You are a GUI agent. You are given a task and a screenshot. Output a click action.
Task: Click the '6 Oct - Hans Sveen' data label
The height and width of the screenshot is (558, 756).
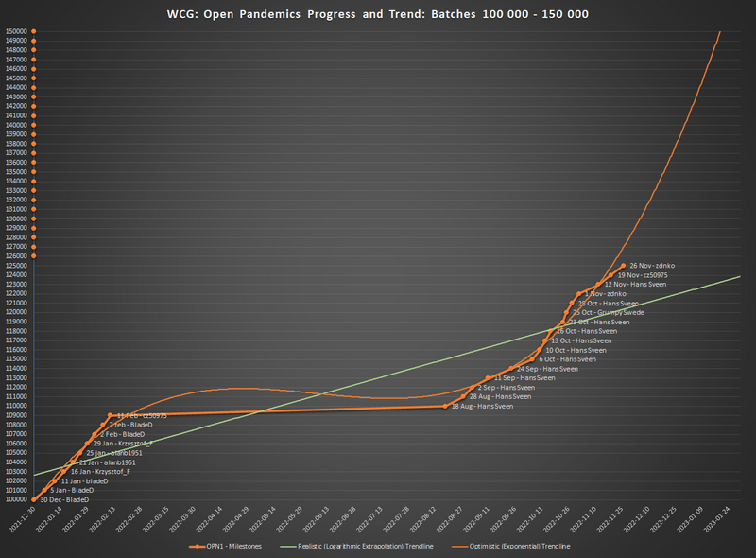[x=568, y=359]
